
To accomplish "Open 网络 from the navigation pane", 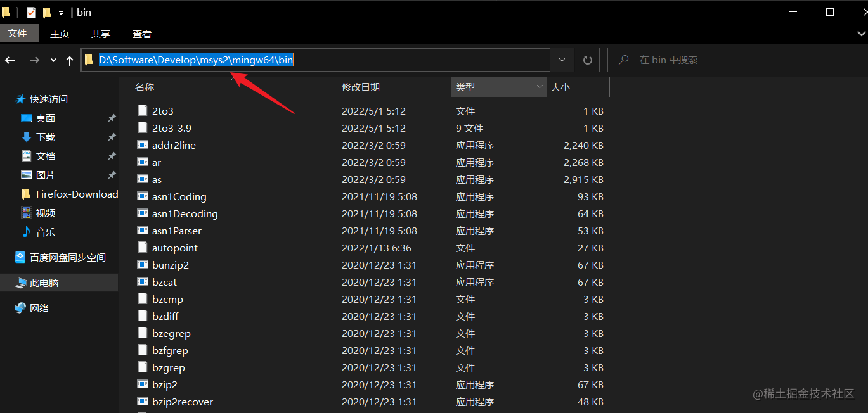I will pos(39,308).
